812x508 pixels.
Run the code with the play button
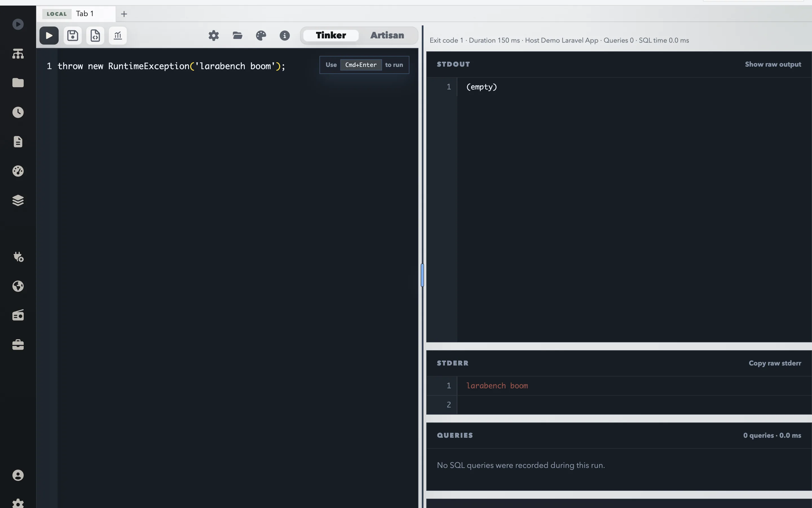click(x=49, y=35)
